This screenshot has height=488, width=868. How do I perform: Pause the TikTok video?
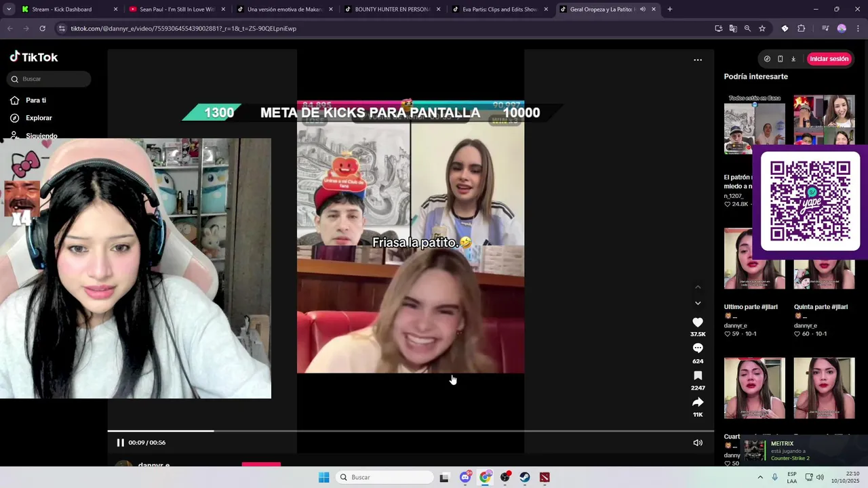tap(120, 443)
